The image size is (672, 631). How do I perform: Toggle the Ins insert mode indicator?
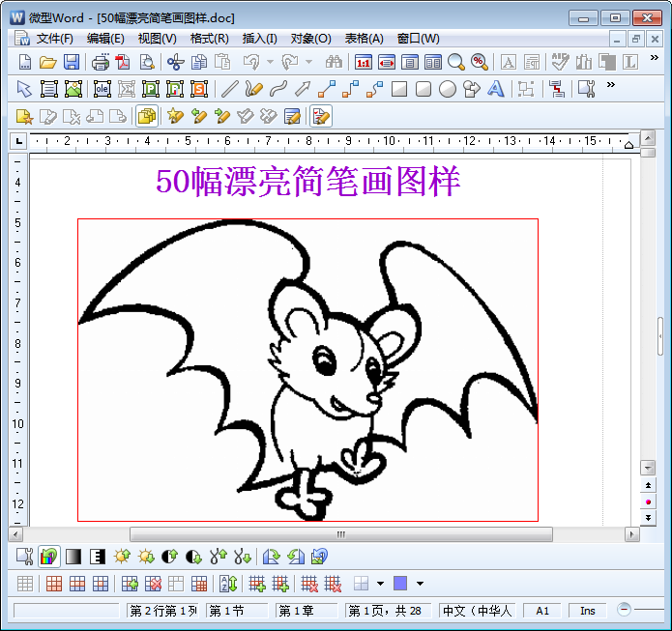[588, 611]
